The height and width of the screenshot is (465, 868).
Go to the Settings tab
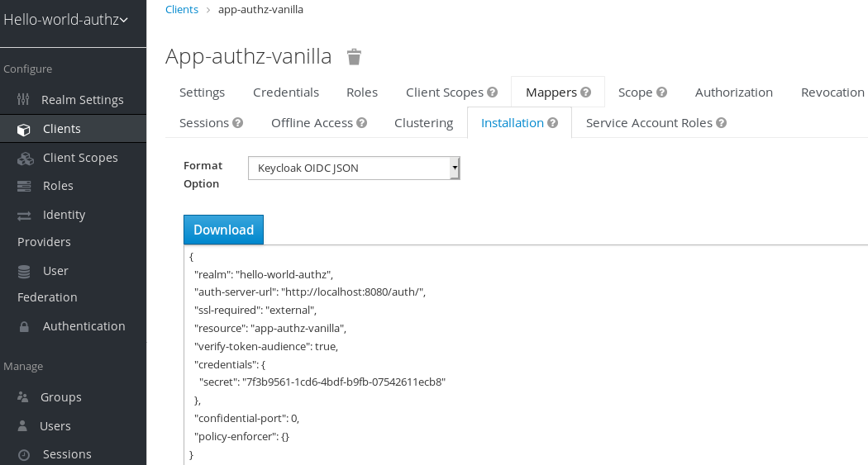tap(202, 93)
